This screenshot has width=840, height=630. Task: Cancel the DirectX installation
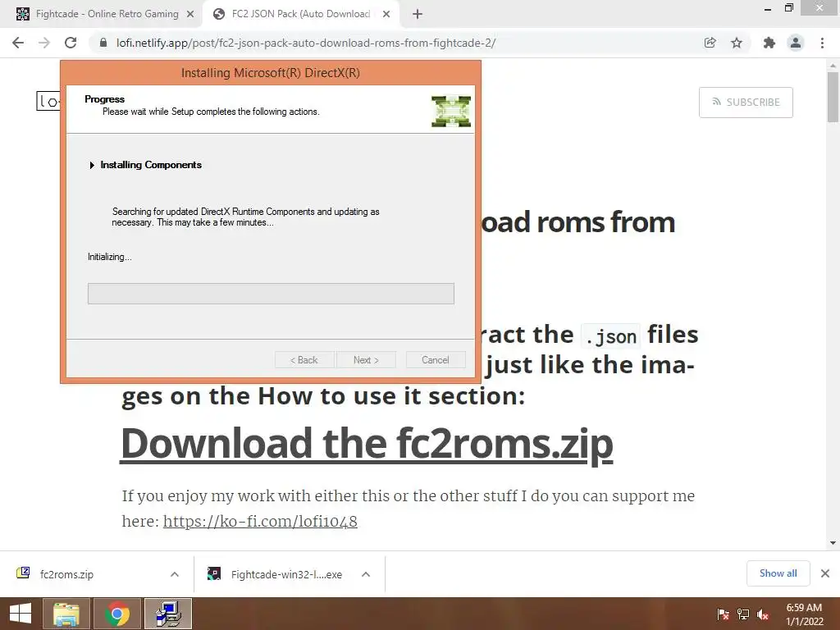pos(436,360)
